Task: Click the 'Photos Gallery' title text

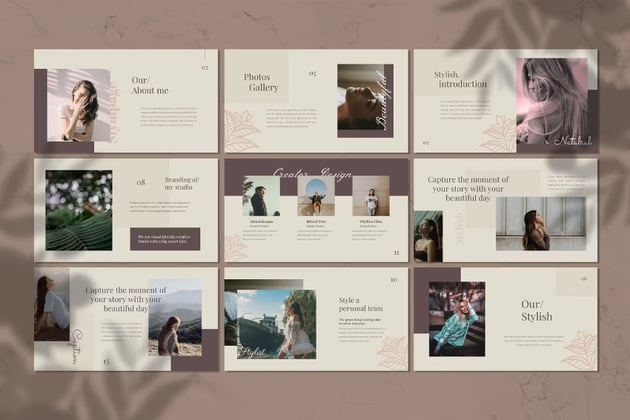Action: click(x=264, y=82)
